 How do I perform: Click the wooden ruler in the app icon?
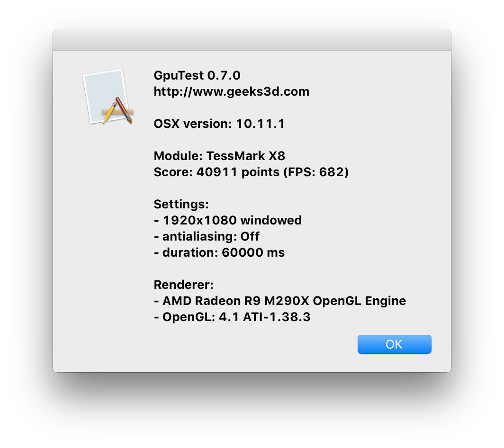click(117, 112)
